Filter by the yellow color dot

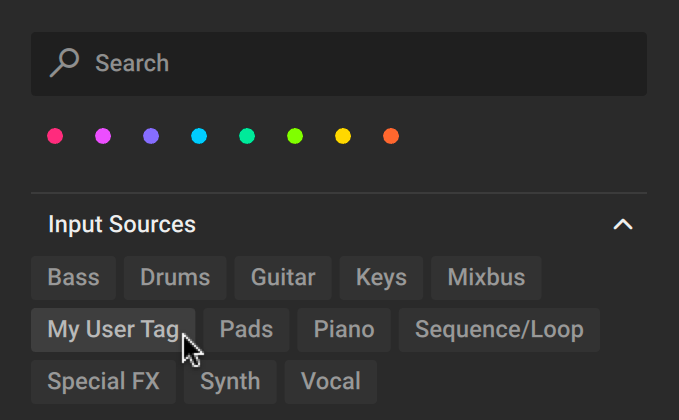tap(343, 136)
